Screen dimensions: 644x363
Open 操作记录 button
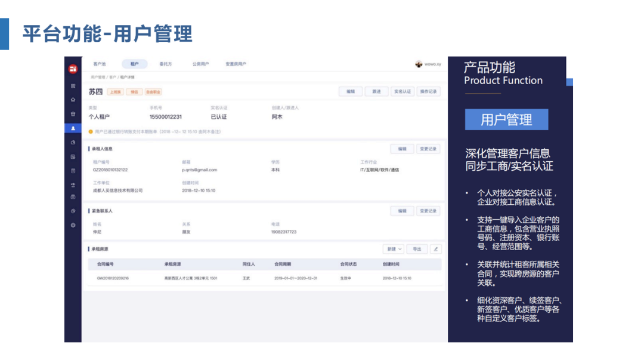pos(428,92)
